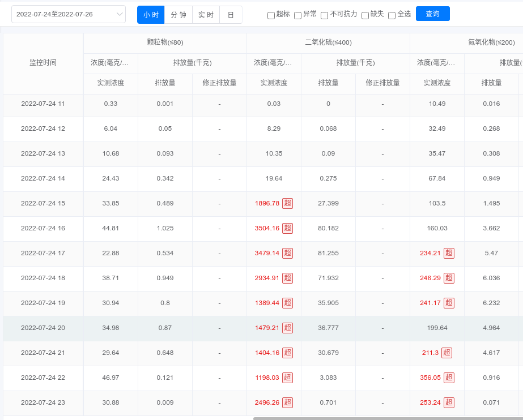Click the 超 badge next to 2934.91
523x420 pixels.
tap(287, 278)
